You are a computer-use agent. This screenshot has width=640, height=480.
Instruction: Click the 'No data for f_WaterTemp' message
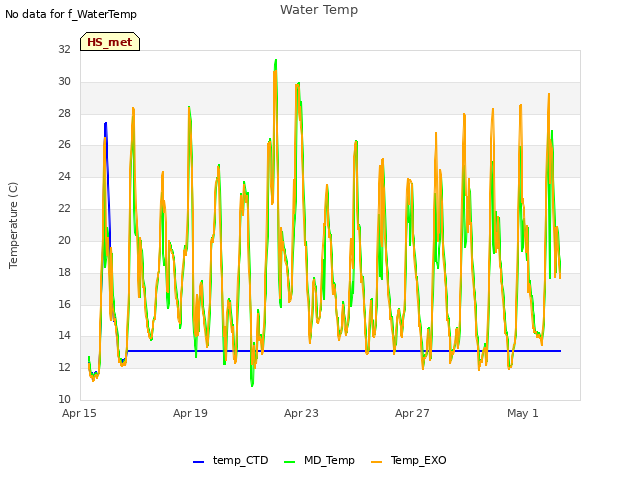(x=71, y=14)
